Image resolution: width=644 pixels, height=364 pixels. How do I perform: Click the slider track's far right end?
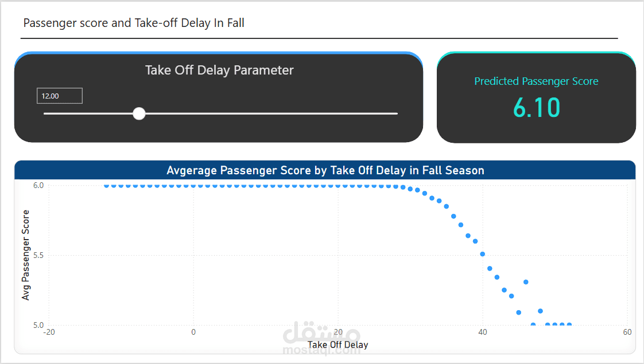pyautogui.click(x=396, y=113)
